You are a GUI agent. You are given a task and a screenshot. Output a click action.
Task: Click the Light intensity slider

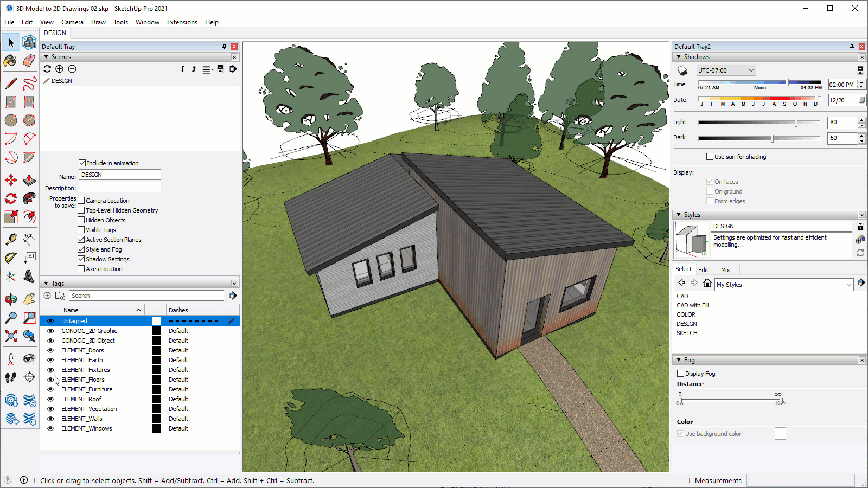point(759,123)
